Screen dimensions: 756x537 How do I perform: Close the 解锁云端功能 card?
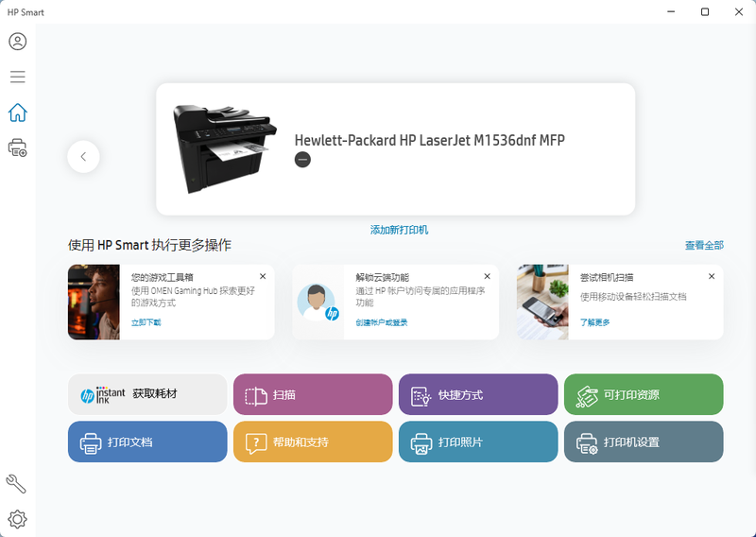tap(487, 276)
